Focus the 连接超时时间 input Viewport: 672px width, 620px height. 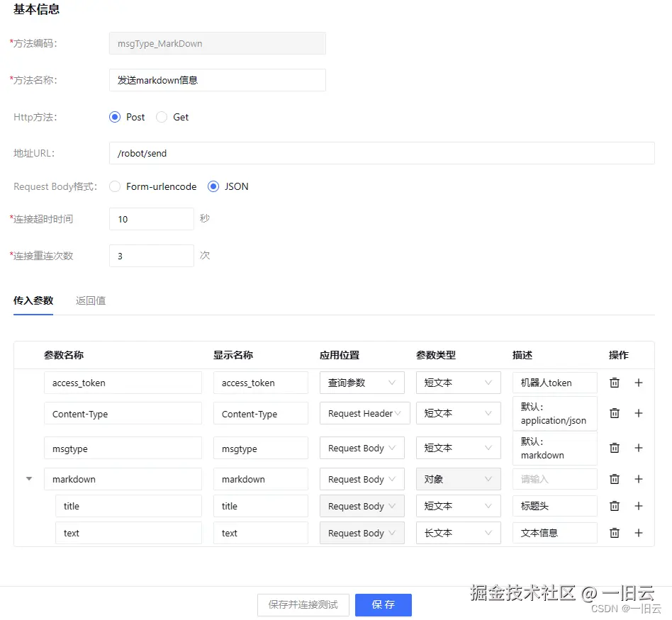point(151,219)
